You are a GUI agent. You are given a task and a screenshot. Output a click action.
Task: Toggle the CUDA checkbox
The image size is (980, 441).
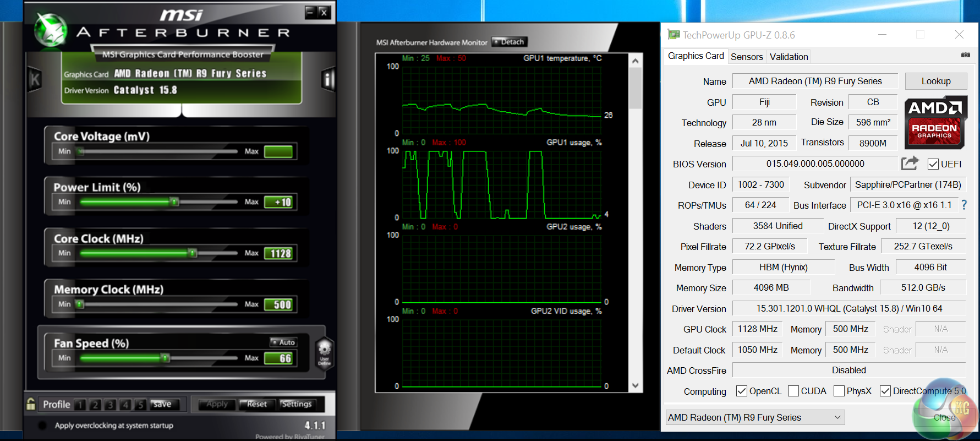point(793,391)
